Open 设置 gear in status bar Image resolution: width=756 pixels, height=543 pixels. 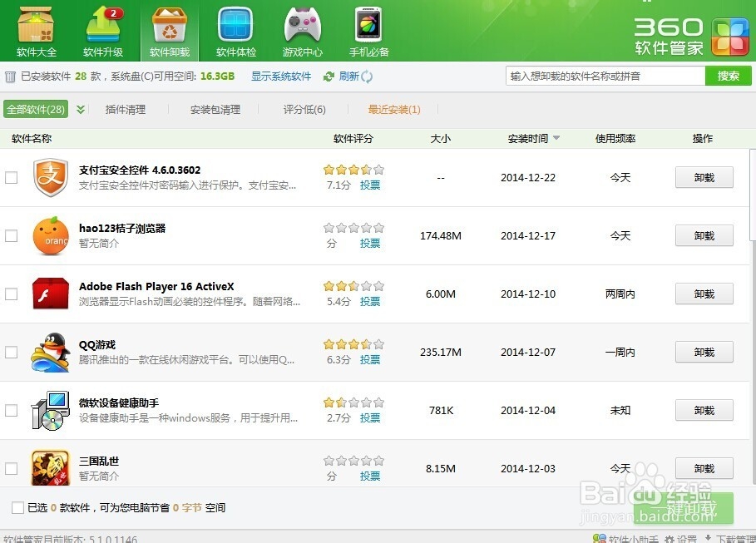click(x=680, y=539)
